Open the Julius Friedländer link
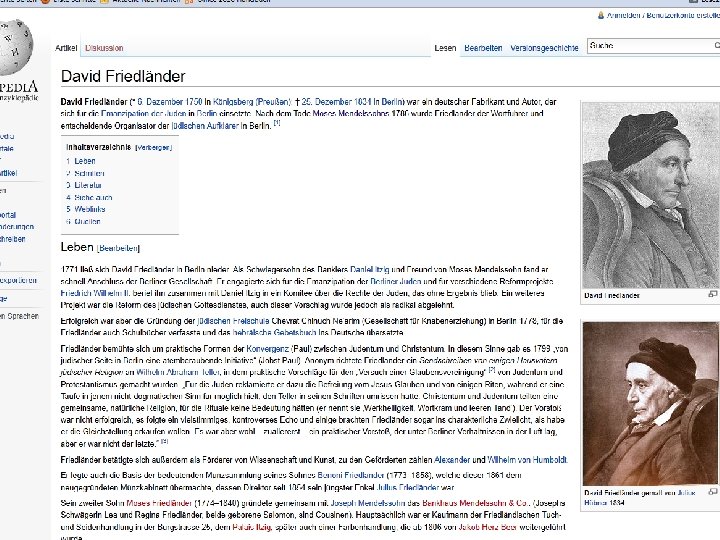 pyautogui.click(x=408, y=487)
